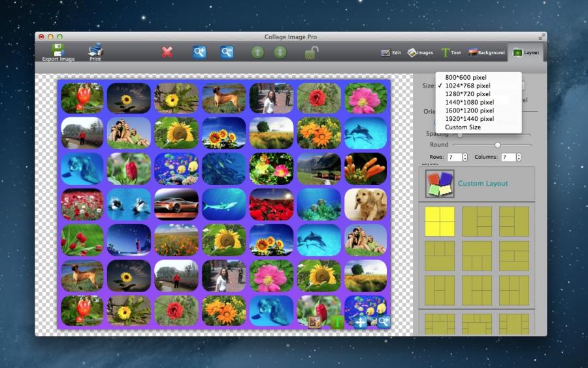The width and height of the screenshot is (588, 368).
Task: Click the Print toolbar icon
Action: click(x=95, y=50)
